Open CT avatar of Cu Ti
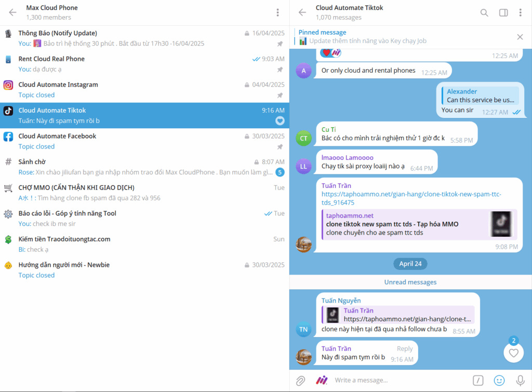The height and width of the screenshot is (392, 532). point(303,138)
